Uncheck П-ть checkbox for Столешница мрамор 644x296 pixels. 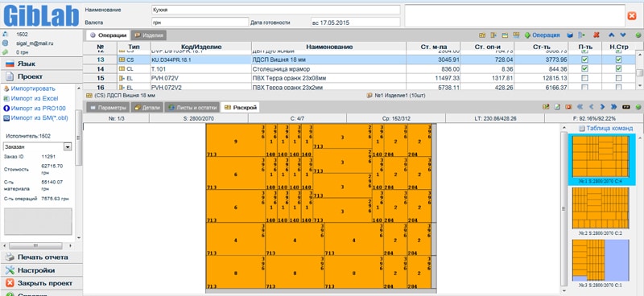pos(585,69)
